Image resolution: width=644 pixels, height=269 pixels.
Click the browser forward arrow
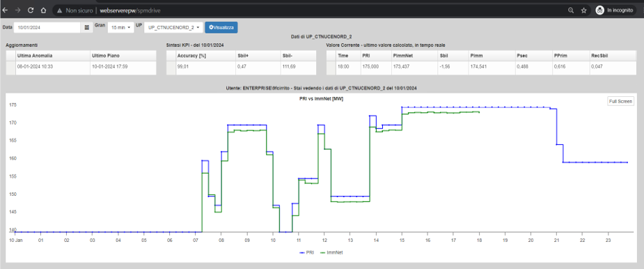tap(17, 10)
